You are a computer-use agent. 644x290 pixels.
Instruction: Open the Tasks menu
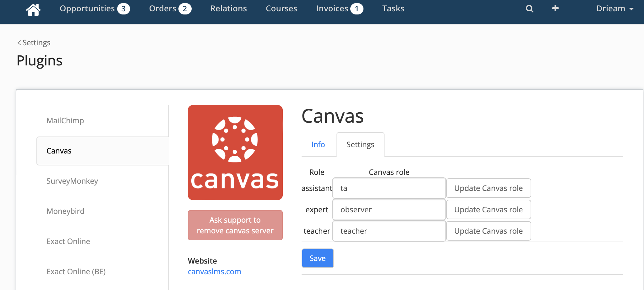pos(393,8)
